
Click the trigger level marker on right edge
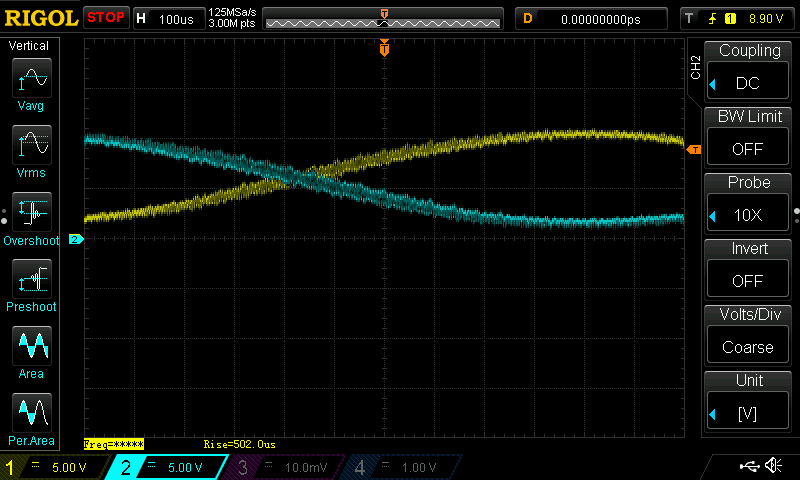694,149
